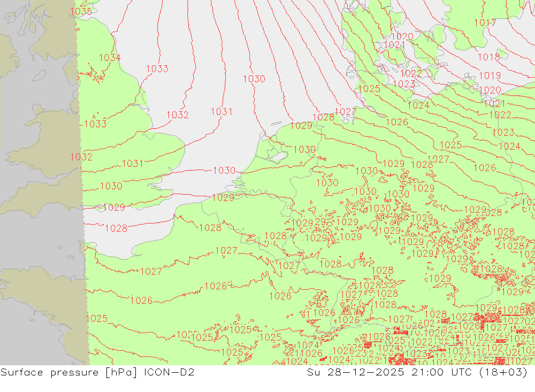This screenshot has height=392, width=535.
Task: Click the 1017 isobar label
Action: coord(485,23)
